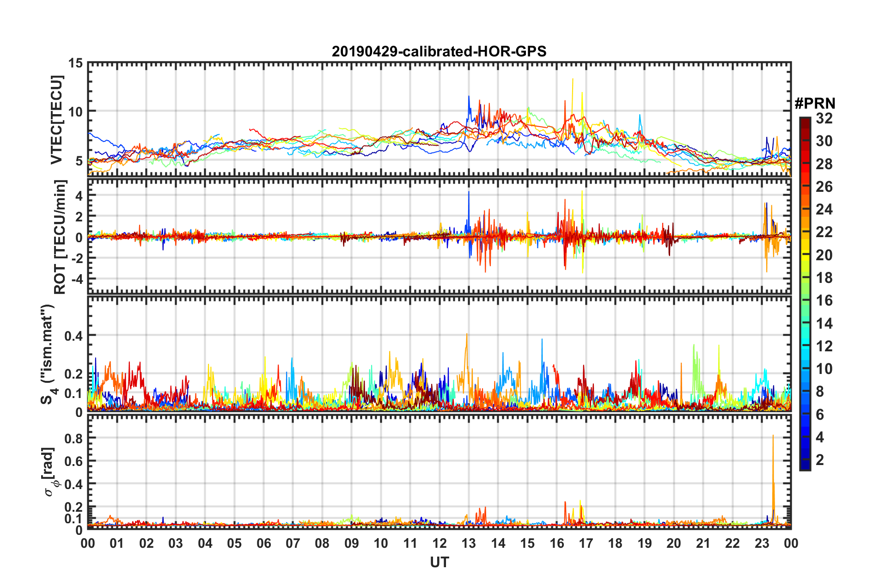Click the S4 ("ism.mat") y-axis label
The height and width of the screenshot is (588, 879).
pyautogui.click(x=48, y=354)
